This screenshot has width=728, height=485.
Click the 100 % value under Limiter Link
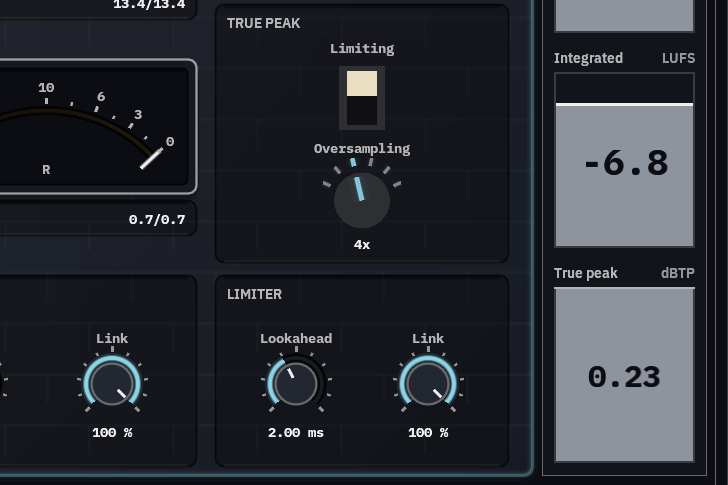(x=428, y=433)
